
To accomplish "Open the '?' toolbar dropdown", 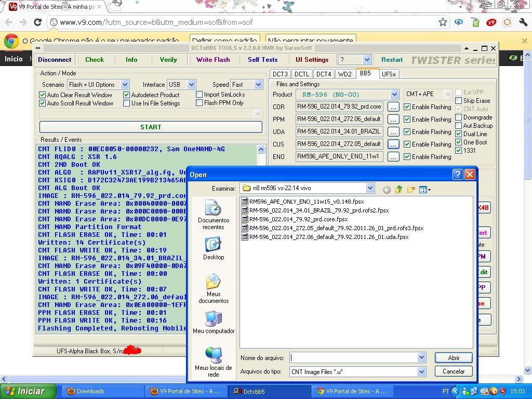I will pos(367,60).
